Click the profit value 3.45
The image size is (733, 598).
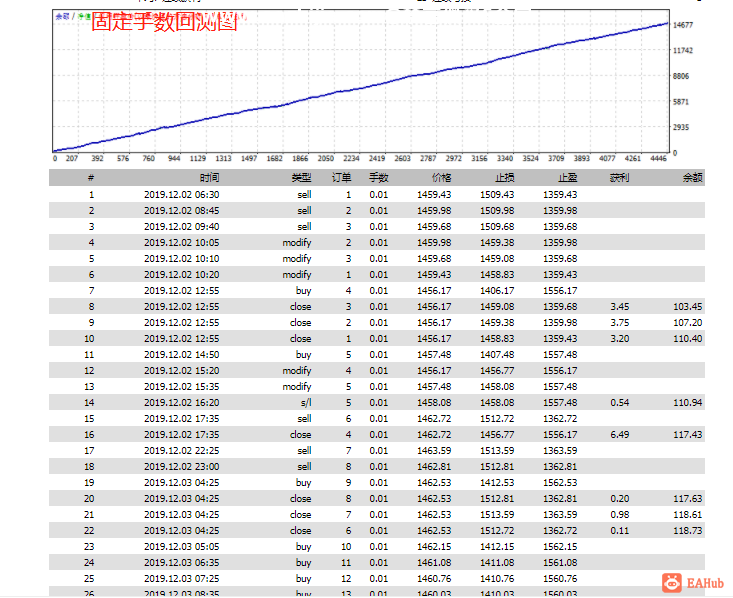619,307
